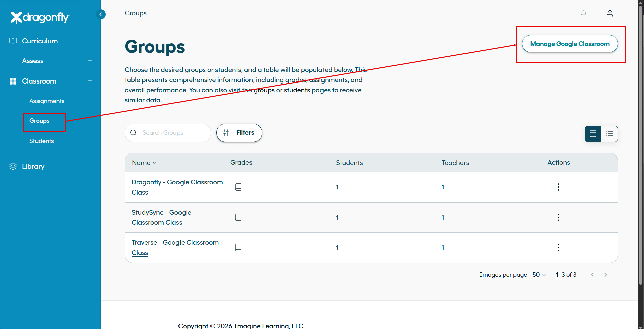
Task: Click the Curriculum book icon
Action: tap(13, 41)
